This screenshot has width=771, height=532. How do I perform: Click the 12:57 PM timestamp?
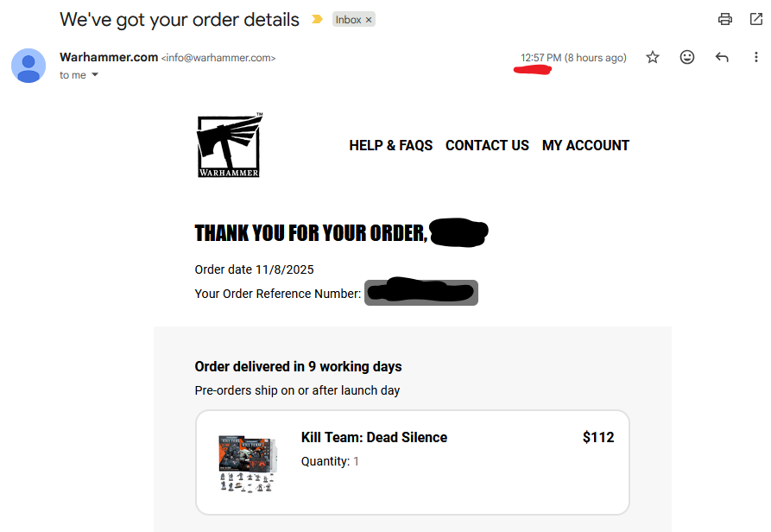540,58
